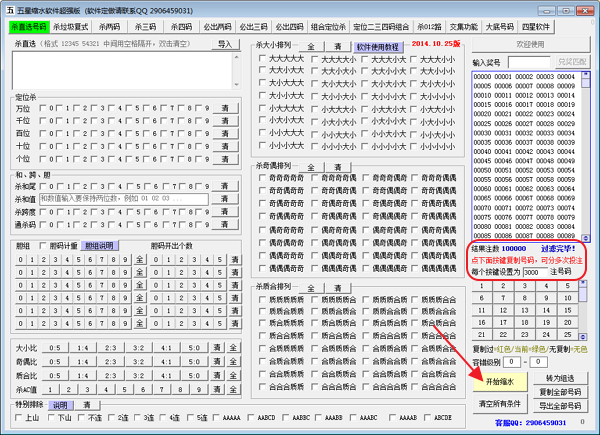The width and height of the screenshot is (600, 435).
Task: Tick the AAAAA pattern checkbox
Action: tap(213, 418)
